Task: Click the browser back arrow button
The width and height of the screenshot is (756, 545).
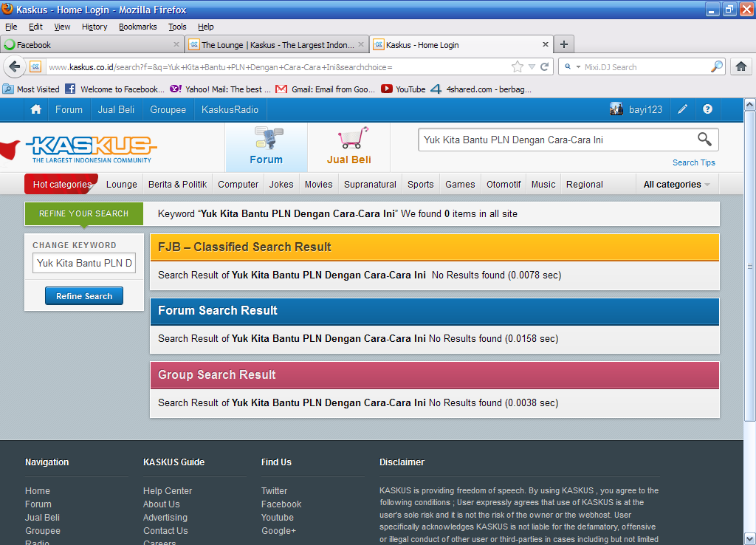Action: pos(15,66)
